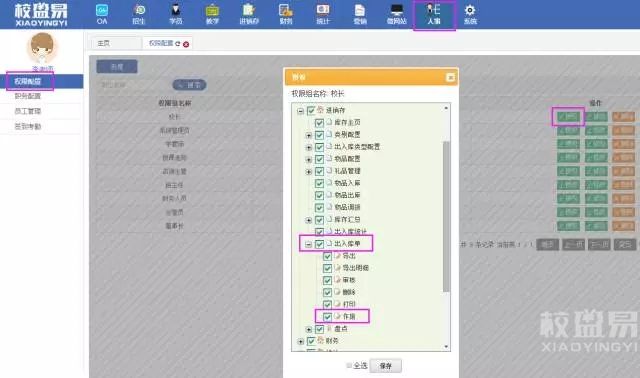Open the 财务 module in top bar

pyautogui.click(x=286, y=14)
